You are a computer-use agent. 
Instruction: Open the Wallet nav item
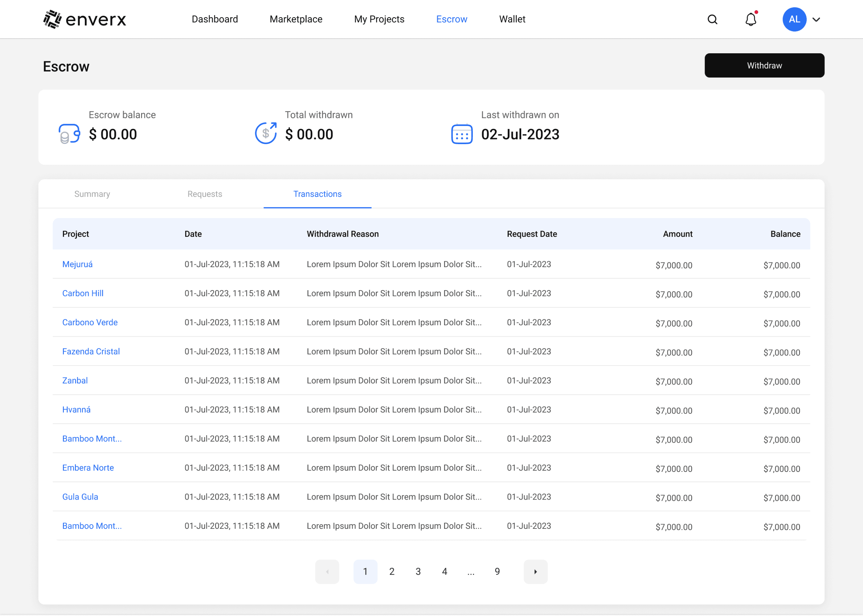coord(512,19)
